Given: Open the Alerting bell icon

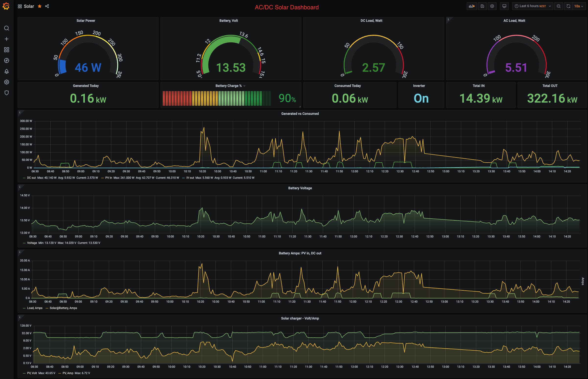Looking at the screenshot, I should 7,71.
